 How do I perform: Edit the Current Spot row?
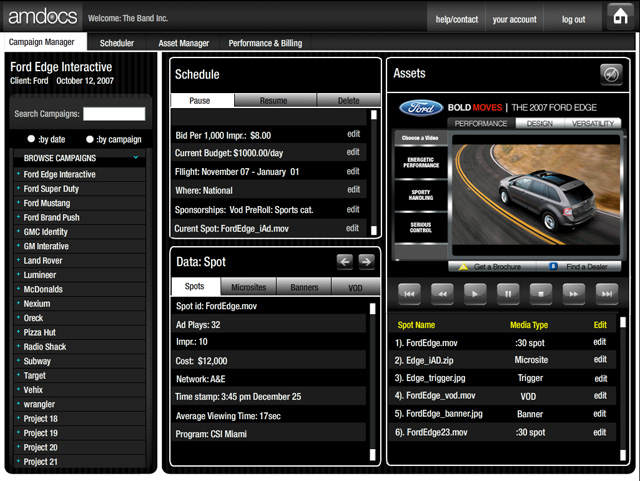coord(353,228)
